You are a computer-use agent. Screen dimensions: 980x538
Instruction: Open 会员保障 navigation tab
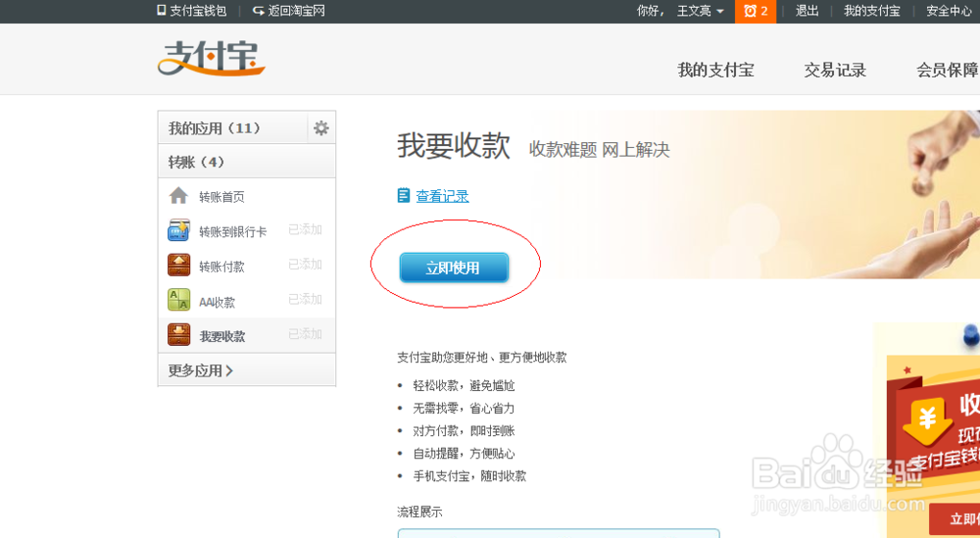pyautogui.click(x=948, y=70)
